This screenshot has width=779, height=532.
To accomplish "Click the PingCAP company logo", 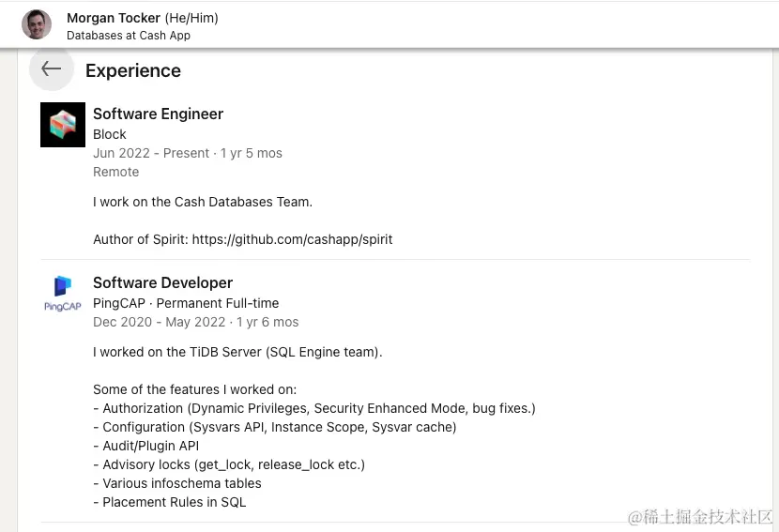I will tap(63, 294).
